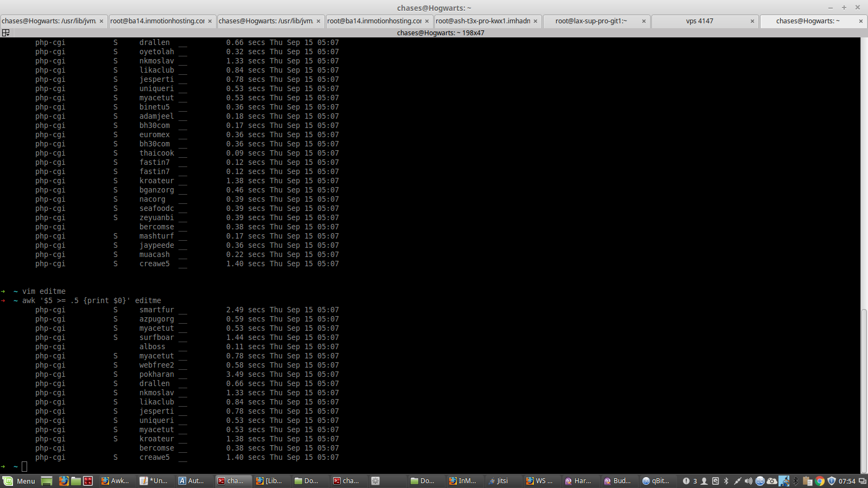Switch to the qBit... taskbar window
Image resolution: width=868 pixels, height=488 pixels.
pos(655,481)
